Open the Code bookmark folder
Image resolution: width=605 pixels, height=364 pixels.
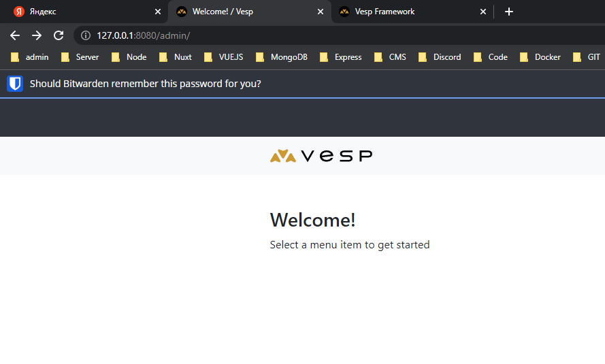click(x=491, y=57)
